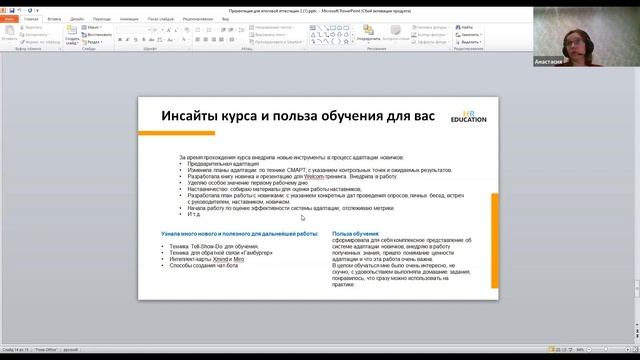Switch to the Дизайн ribbon tab

click(x=77, y=19)
